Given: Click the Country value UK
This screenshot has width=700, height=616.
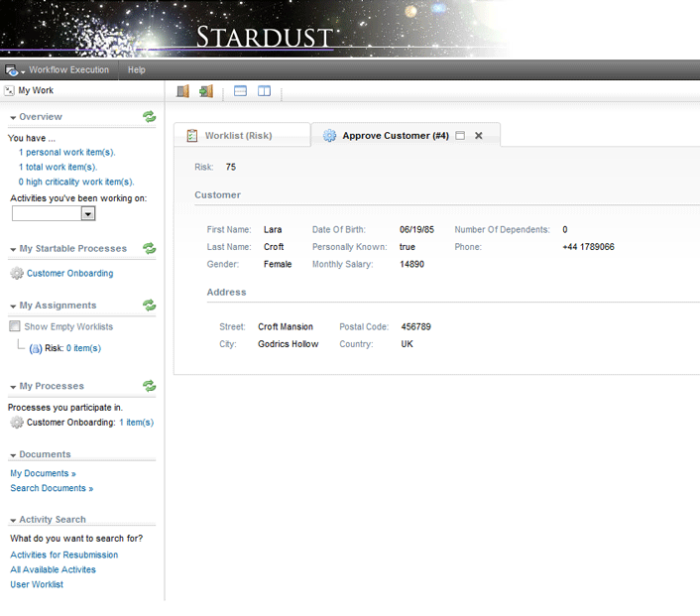Looking at the screenshot, I should coord(407,344).
